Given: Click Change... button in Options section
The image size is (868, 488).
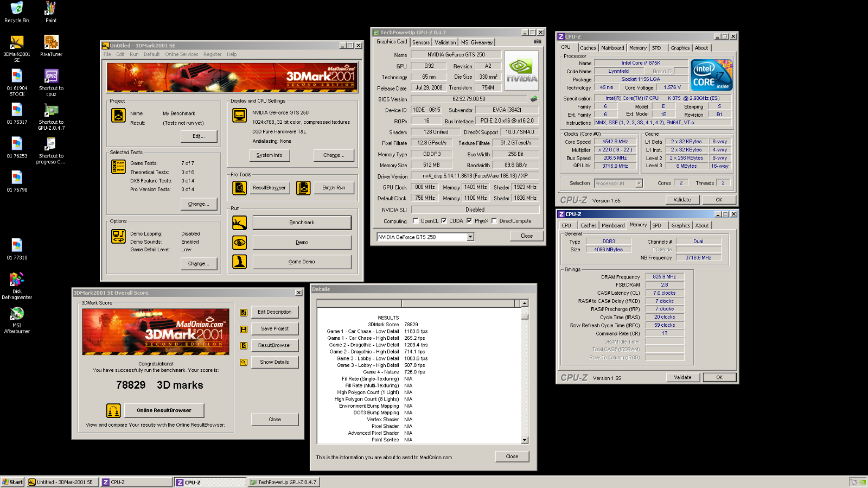Looking at the screenshot, I should (199, 264).
